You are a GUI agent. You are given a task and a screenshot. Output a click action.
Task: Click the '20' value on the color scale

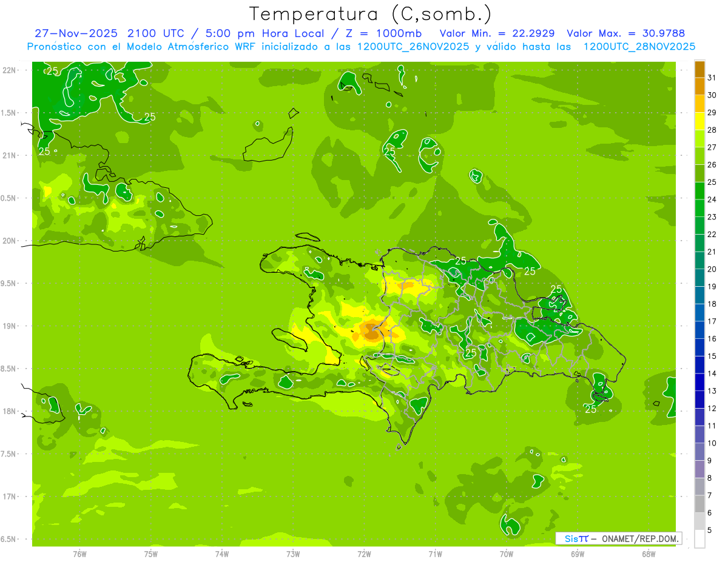[712, 269]
